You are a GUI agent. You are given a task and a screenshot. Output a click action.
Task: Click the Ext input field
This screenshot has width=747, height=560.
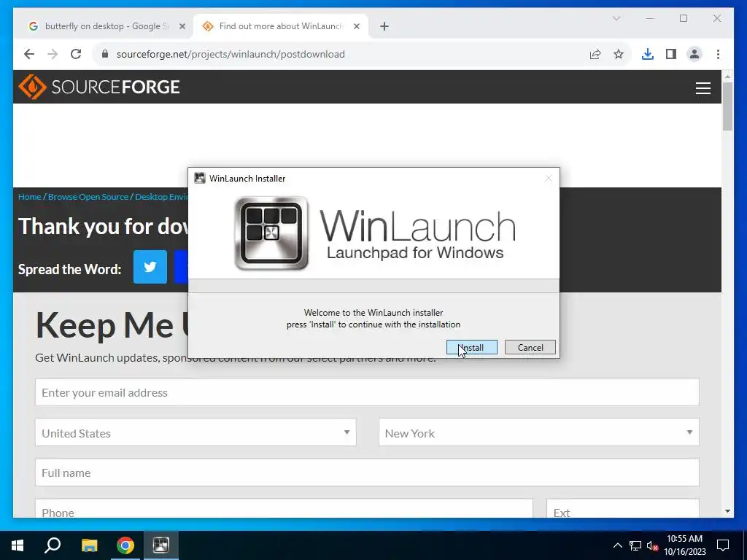623,508
